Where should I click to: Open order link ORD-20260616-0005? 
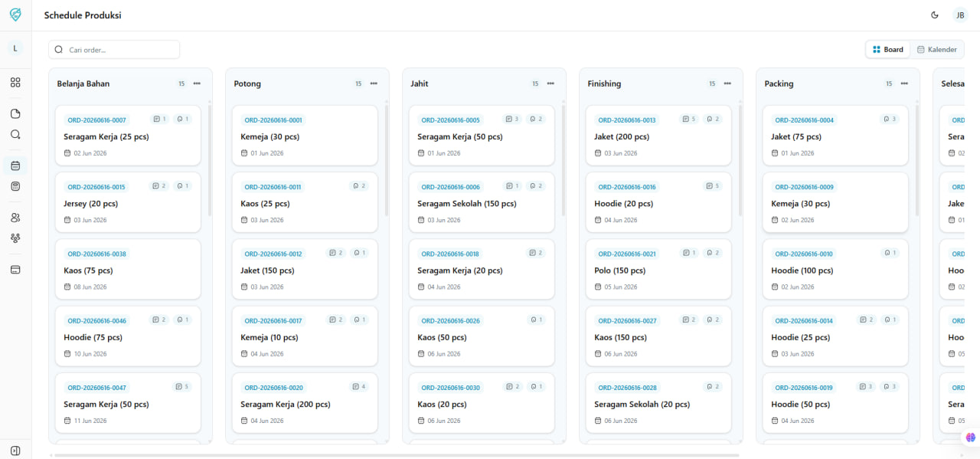pos(450,120)
